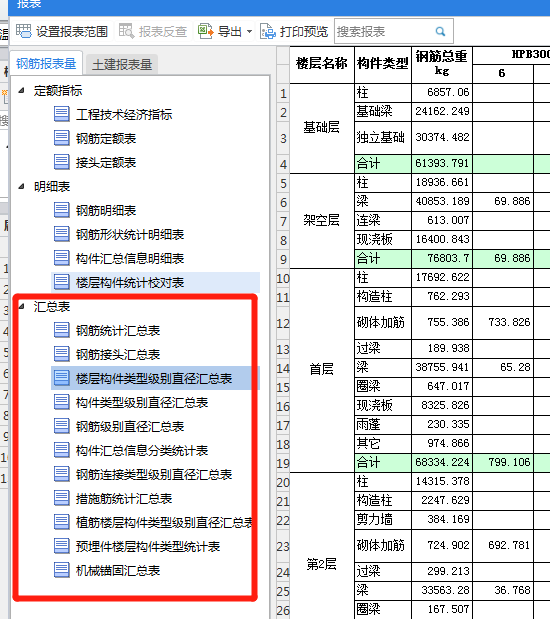Screen dimensions: 550x619
Task: Click icon beside 措施筋统计汇总表
Action: point(62,499)
